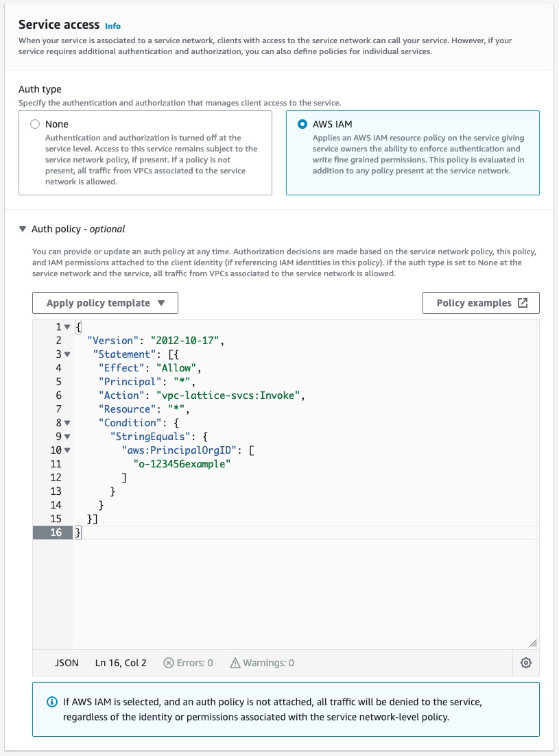This screenshot has width=559, height=756.
Task: Click the Errors status icon in the editor bar
Action: pyautogui.click(x=169, y=663)
